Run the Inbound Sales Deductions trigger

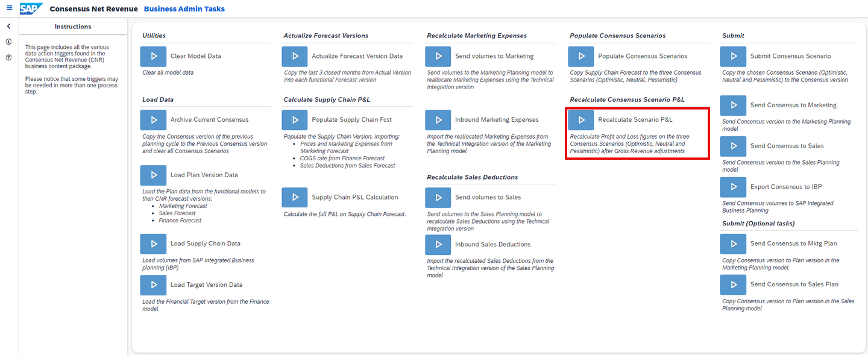(438, 245)
